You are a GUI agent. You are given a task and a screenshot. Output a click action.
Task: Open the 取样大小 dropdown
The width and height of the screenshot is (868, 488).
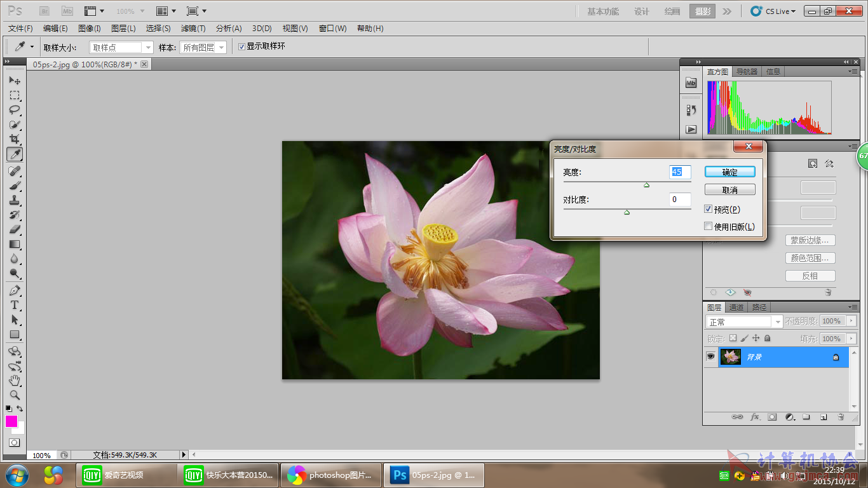point(121,48)
